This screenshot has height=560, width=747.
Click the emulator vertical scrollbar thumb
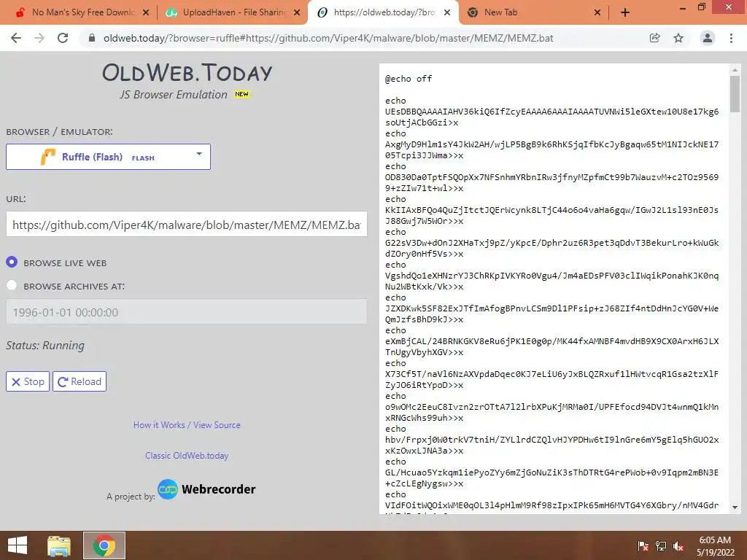[735, 94]
